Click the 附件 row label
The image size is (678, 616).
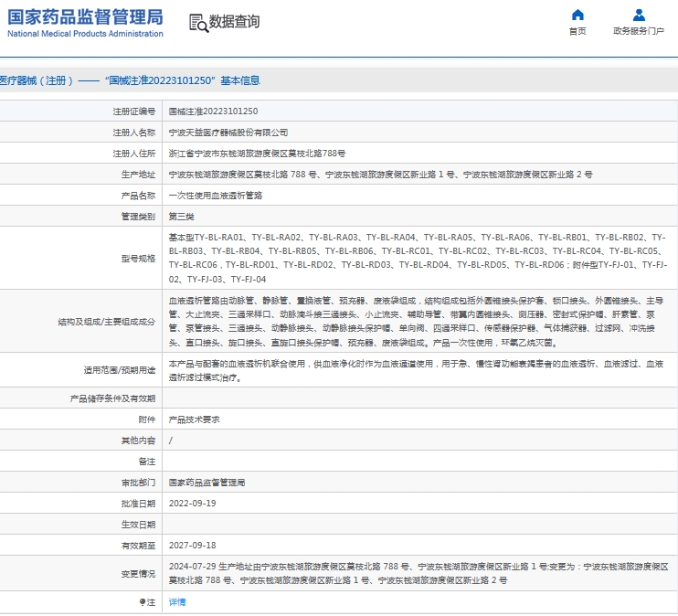(x=147, y=420)
